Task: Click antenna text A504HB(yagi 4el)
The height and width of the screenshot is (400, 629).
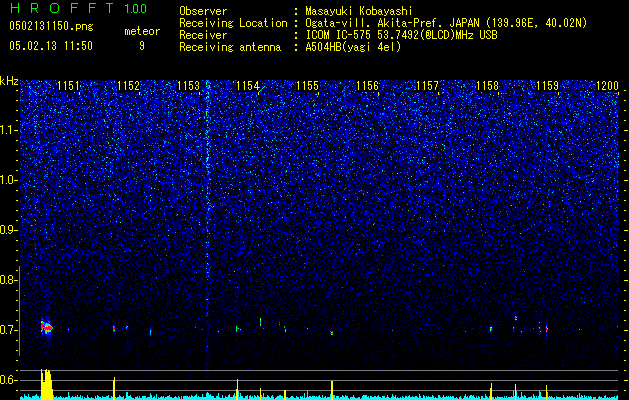Action: [x=353, y=47]
